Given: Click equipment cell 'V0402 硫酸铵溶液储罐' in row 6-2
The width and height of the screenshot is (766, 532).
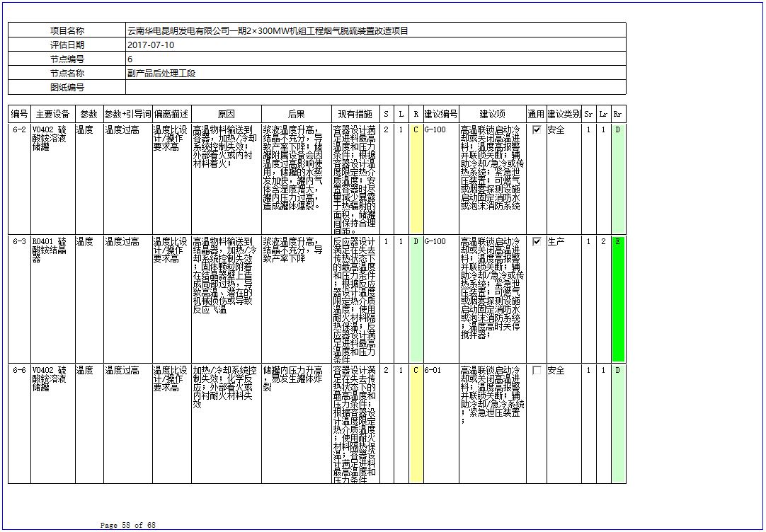Looking at the screenshot, I should pos(53,179).
